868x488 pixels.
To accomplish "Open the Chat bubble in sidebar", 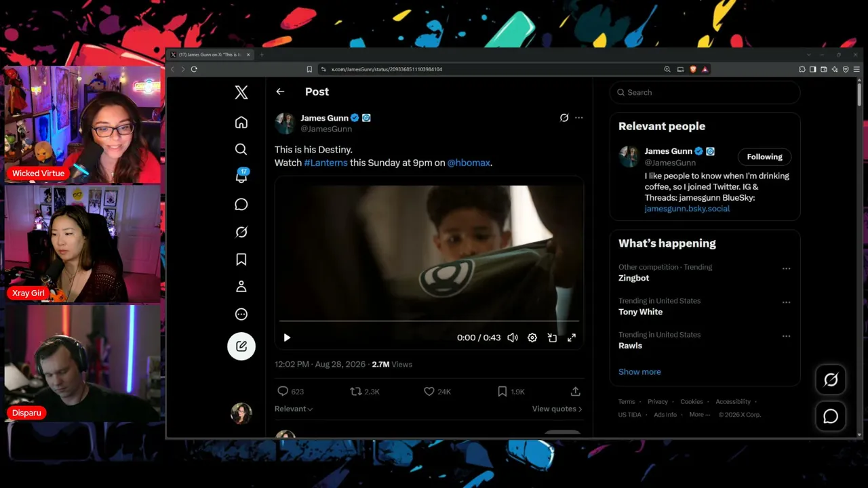I will pyautogui.click(x=241, y=204).
